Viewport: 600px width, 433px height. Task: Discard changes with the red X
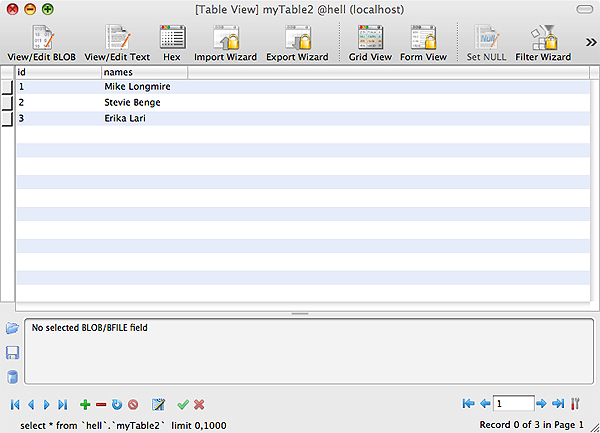(x=199, y=404)
